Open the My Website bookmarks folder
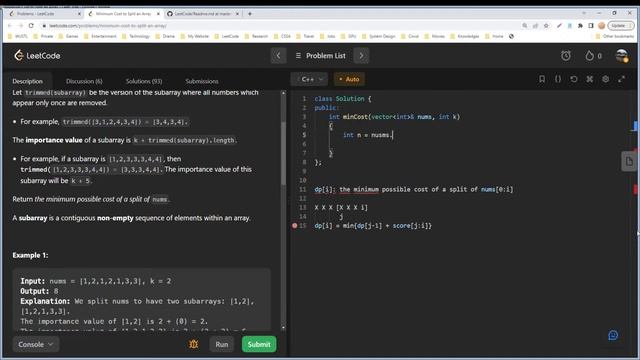Screen dimensions: 640x360 click(194, 36)
